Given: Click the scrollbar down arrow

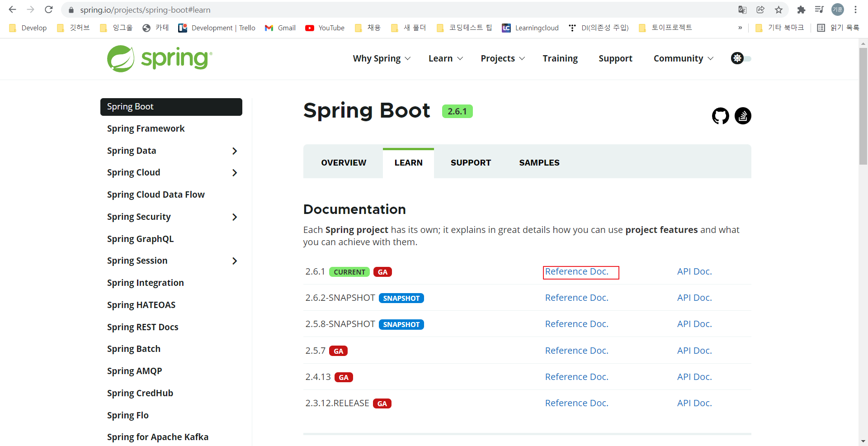Looking at the screenshot, I should pos(863,441).
